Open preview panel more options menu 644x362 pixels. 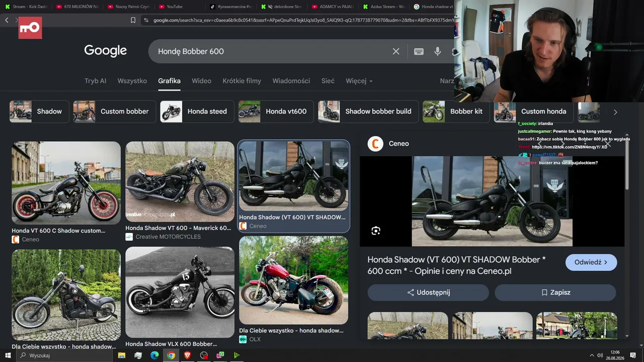[x=585, y=144]
